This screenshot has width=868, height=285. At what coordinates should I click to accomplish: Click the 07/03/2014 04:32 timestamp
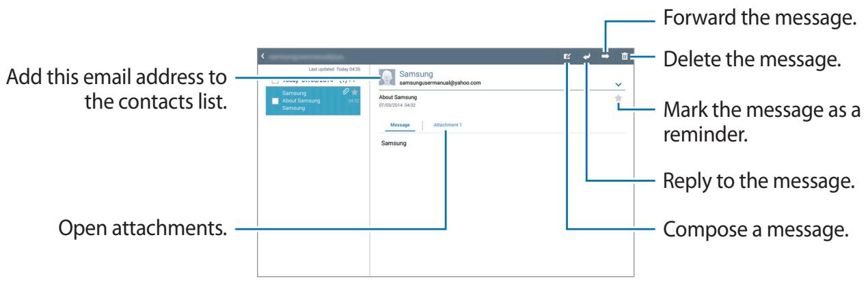pyautogui.click(x=397, y=106)
